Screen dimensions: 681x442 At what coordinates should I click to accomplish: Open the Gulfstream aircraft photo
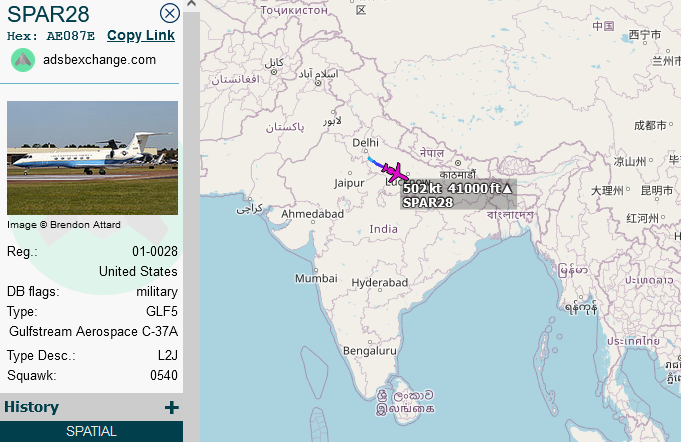coord(92,157)
